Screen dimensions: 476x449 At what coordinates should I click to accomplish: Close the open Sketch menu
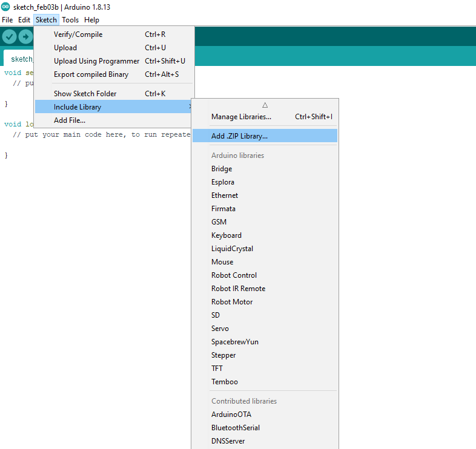pos(46,20)
